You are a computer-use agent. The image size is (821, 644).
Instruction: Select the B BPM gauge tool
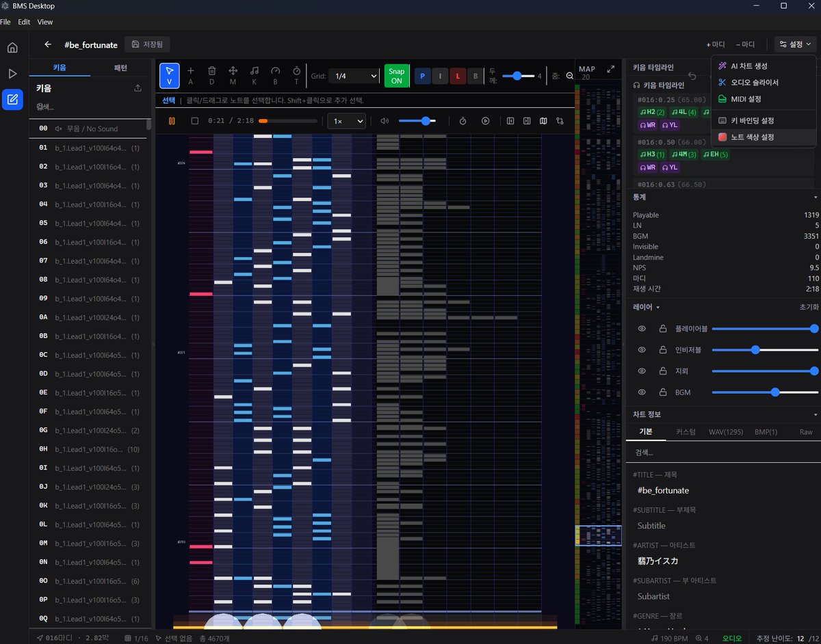(x=276, y=75)
